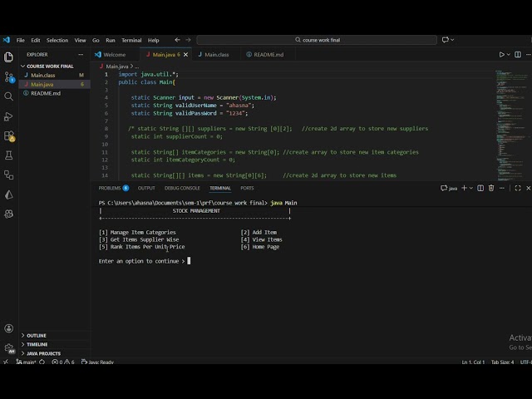The image size is (532, 399).
Task: Expand the Timeline section
Action: click(x=37, y=344)
